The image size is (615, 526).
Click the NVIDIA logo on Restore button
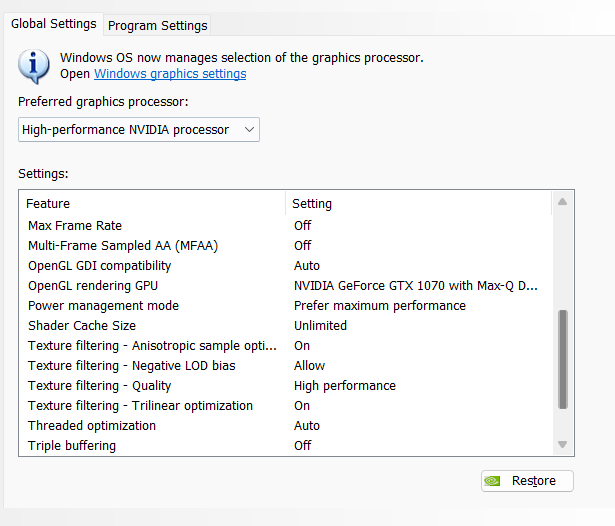click(x=492, y=480)
